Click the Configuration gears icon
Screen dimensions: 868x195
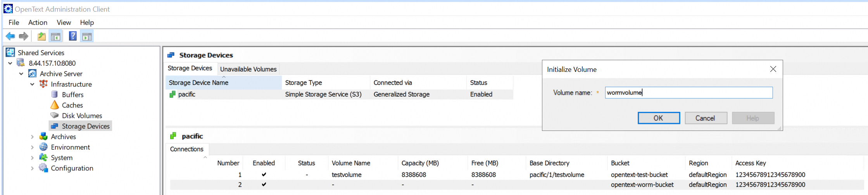coord(43,168)
